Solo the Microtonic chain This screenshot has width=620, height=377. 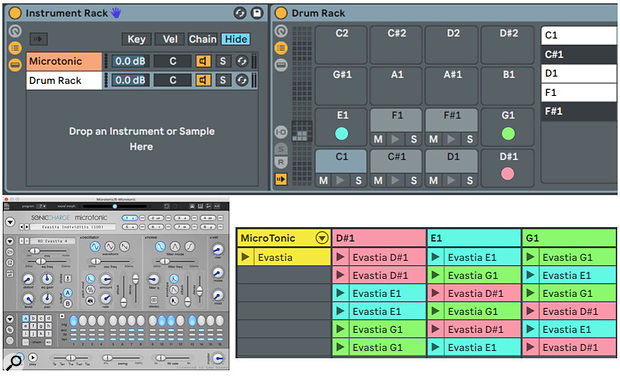pos(223,61)
